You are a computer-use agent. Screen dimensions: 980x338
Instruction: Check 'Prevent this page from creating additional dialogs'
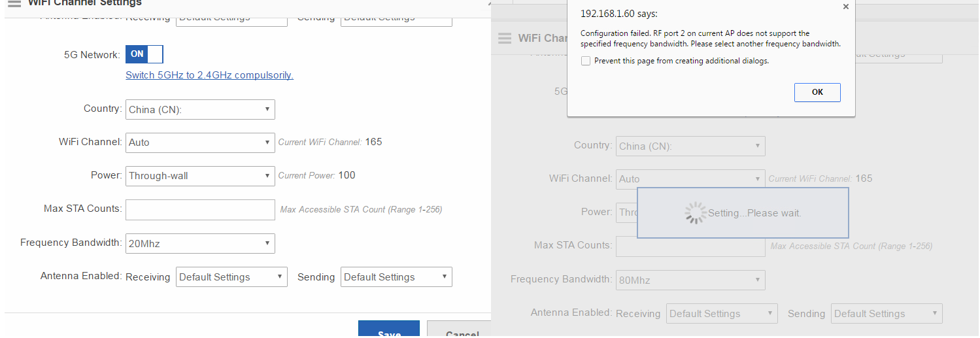point(586,61)
